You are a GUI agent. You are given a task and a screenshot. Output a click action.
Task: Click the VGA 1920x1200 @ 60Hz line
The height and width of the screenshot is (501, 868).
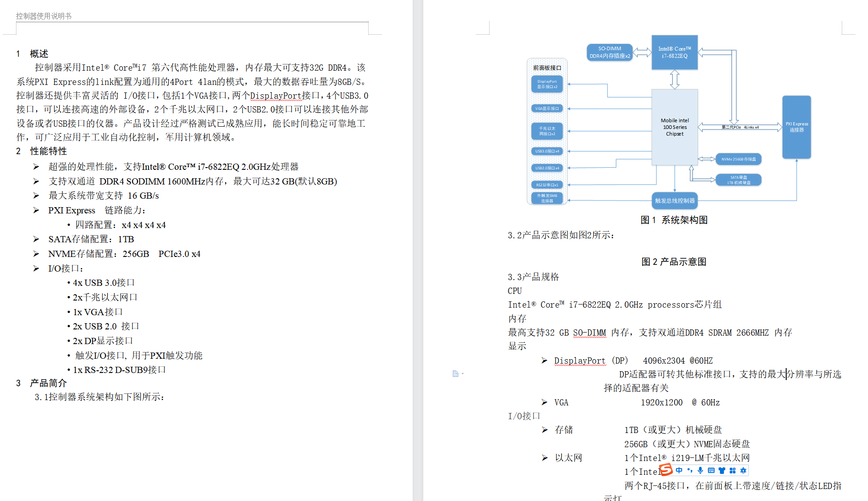[x=637, y=402]
